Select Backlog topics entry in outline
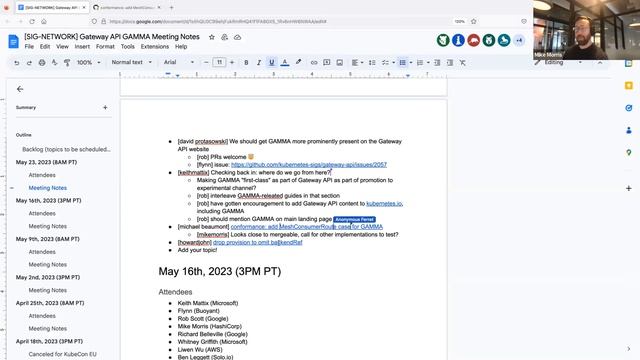 [66, 149]
